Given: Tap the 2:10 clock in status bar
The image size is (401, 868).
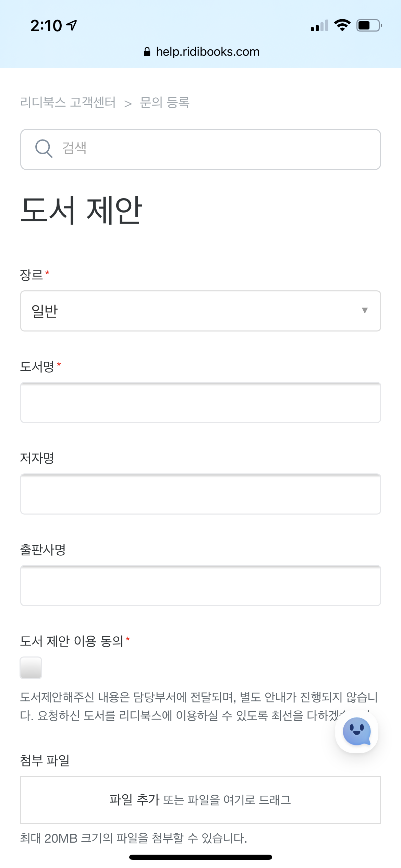Looking at the screenshot, I should click(x=46, y=26).
